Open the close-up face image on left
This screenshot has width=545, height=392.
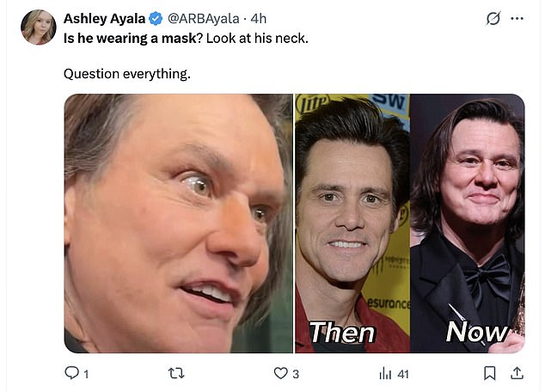[x=178, y=223]
